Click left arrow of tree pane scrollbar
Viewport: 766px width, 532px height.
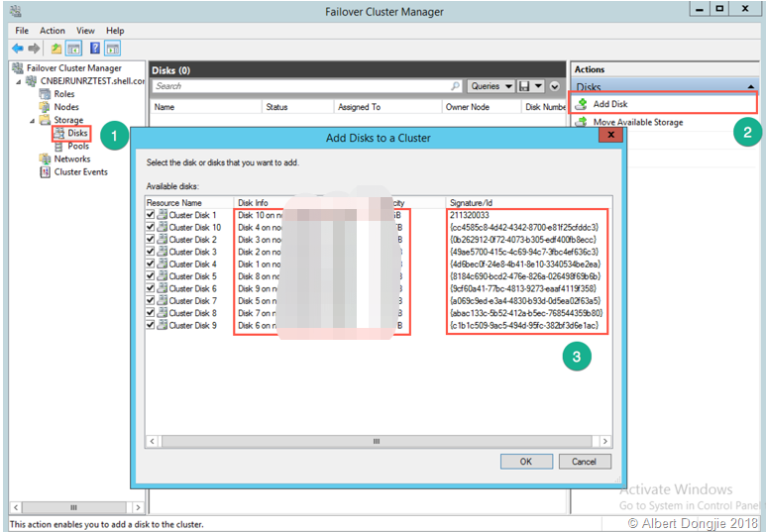[15, 507]
